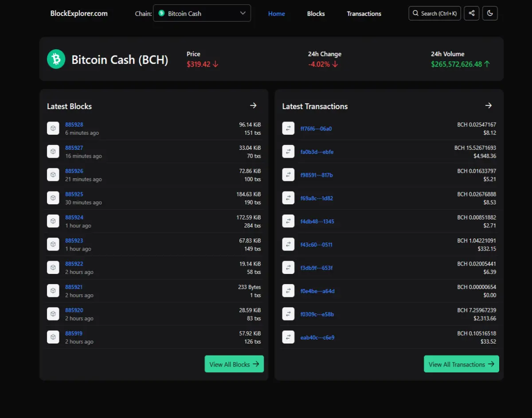Image resolution: width=532 pixels, height=418 pixels.
Task: Open block 885923 link
Action: pos(74,241)
